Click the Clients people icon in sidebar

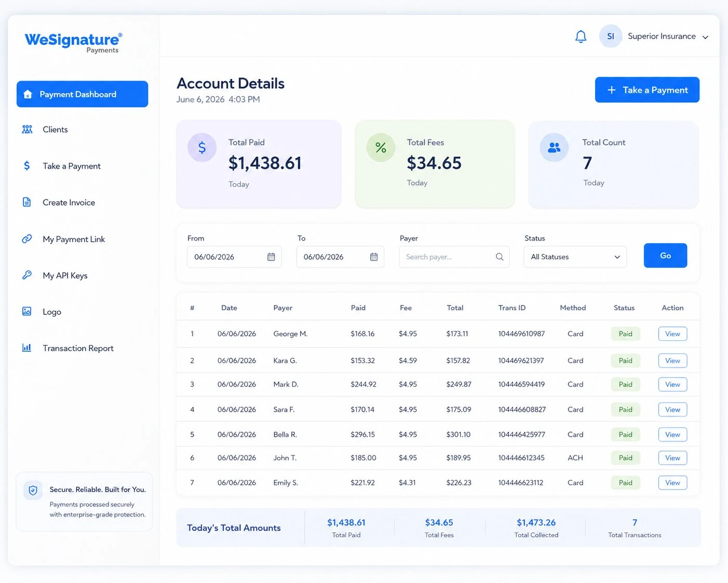point(27,129)
